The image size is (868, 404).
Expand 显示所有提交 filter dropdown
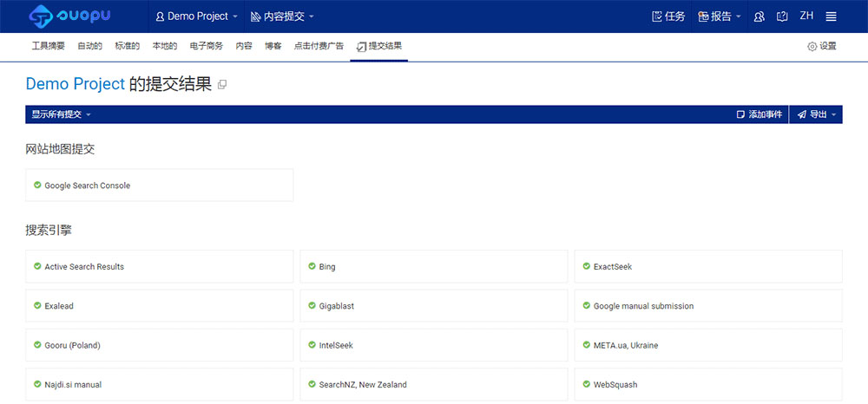[x=61, y=114]
